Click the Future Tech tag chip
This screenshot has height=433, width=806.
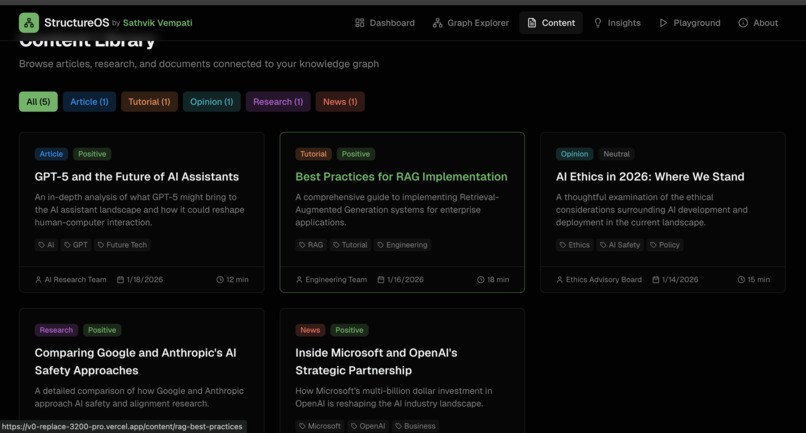(x=122, y=245)
